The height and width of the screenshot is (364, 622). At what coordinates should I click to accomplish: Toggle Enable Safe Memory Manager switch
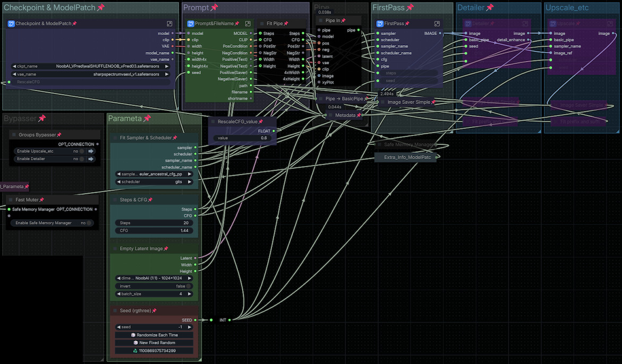click(88, 223)
